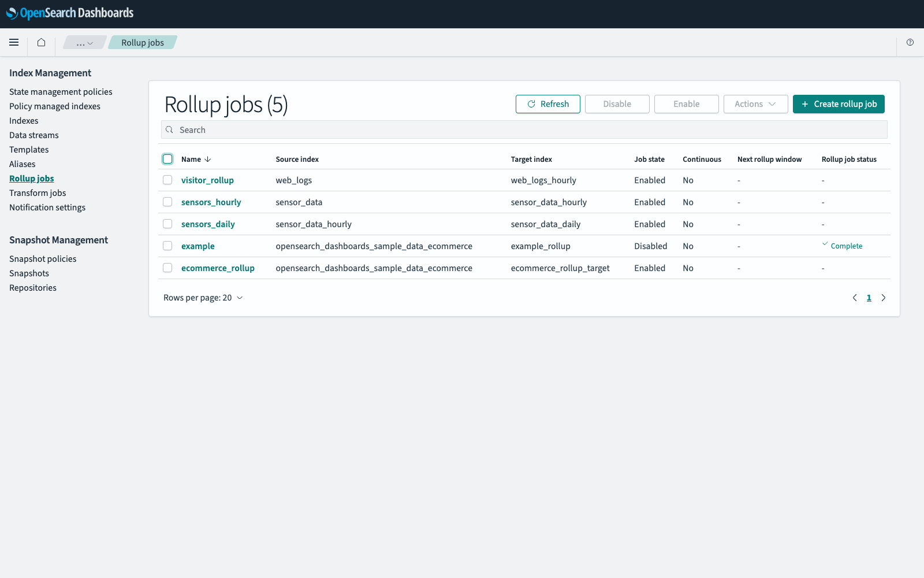Click Create rollup job button
Screen dimensions: 924x578
[x=839, y=104]
